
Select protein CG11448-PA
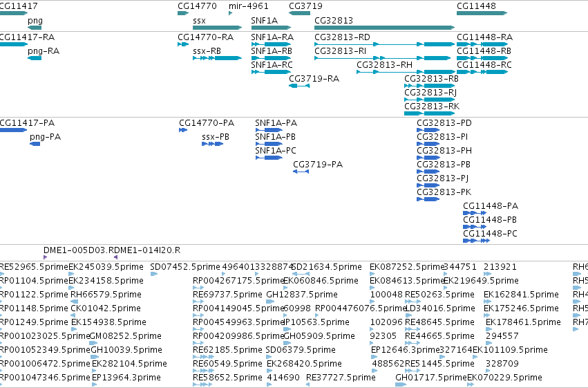(475, 213)
